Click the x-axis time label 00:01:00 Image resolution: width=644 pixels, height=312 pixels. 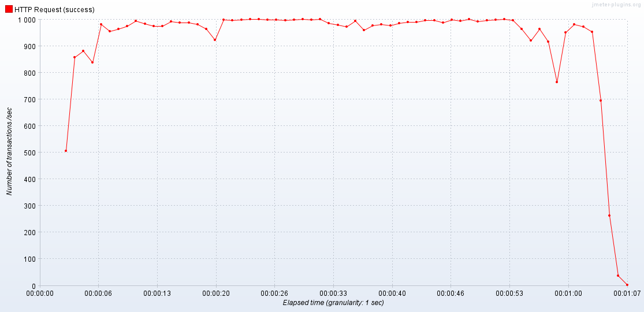[x=568, y=294]
